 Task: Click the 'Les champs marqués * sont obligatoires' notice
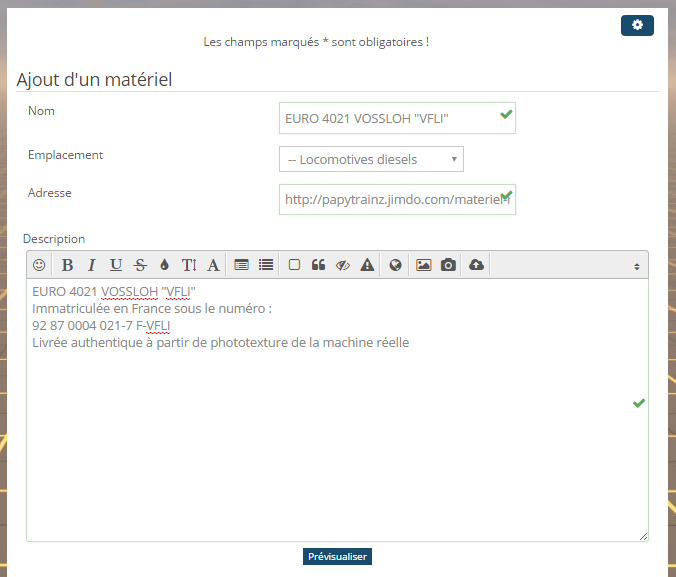pyautogui.click(x=316, y=42)
